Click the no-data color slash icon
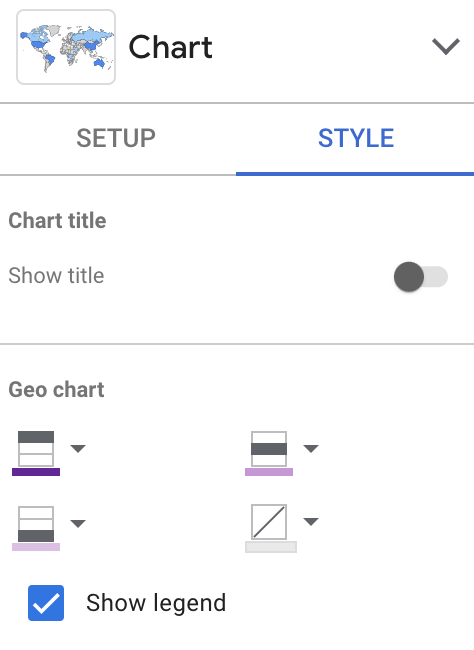The height and width of the screenshot is (650, 474). [269, 522]
